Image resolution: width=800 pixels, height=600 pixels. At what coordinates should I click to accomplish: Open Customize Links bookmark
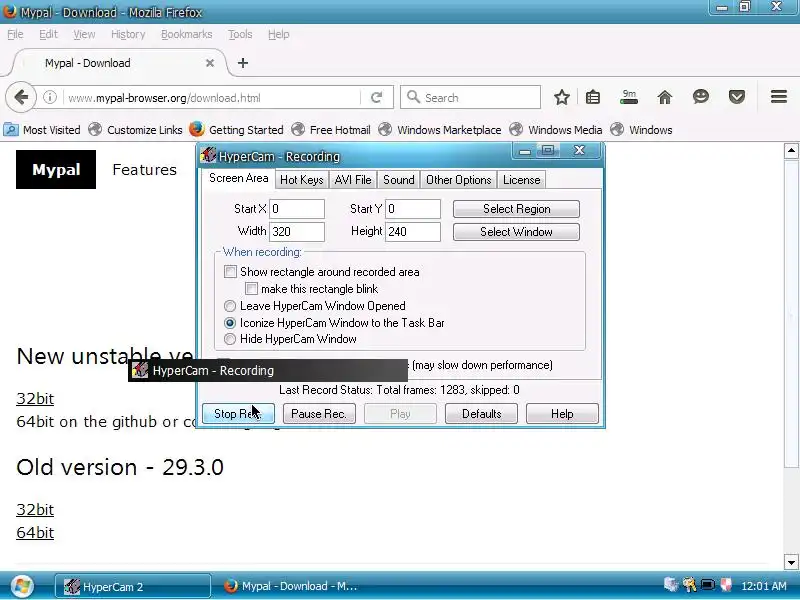(x=135, y=130)
